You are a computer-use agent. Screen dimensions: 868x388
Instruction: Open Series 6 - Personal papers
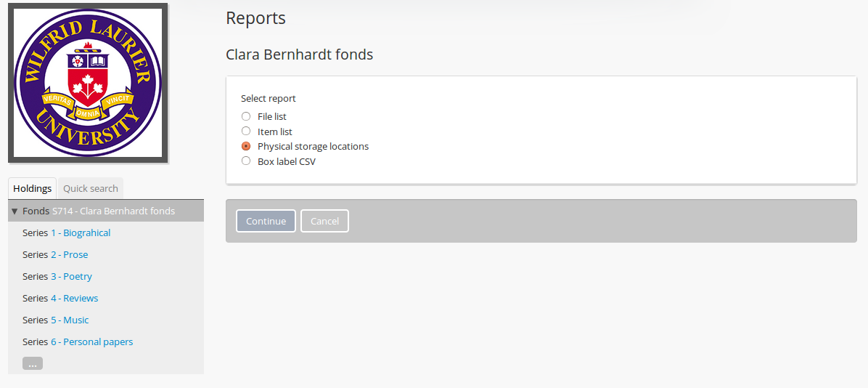coord(91,342)
